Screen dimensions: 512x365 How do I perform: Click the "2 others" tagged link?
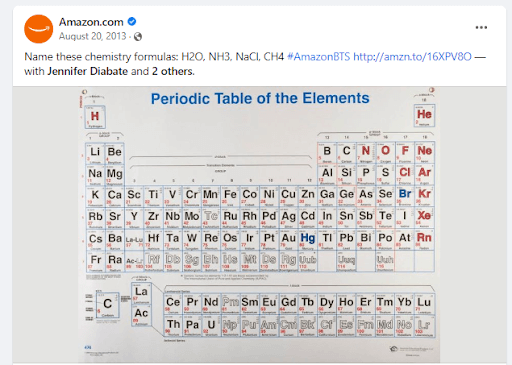point(173,71)
